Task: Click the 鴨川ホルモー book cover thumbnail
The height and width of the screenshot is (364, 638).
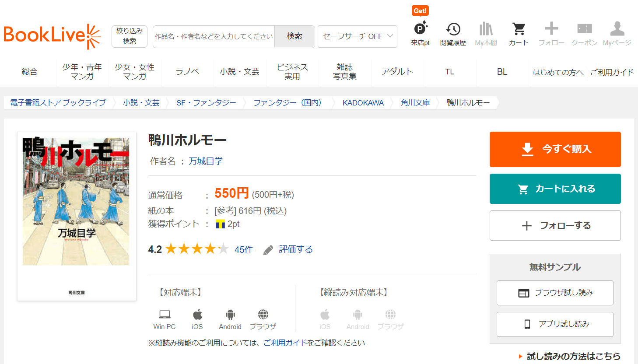Action: coord(77,216)
